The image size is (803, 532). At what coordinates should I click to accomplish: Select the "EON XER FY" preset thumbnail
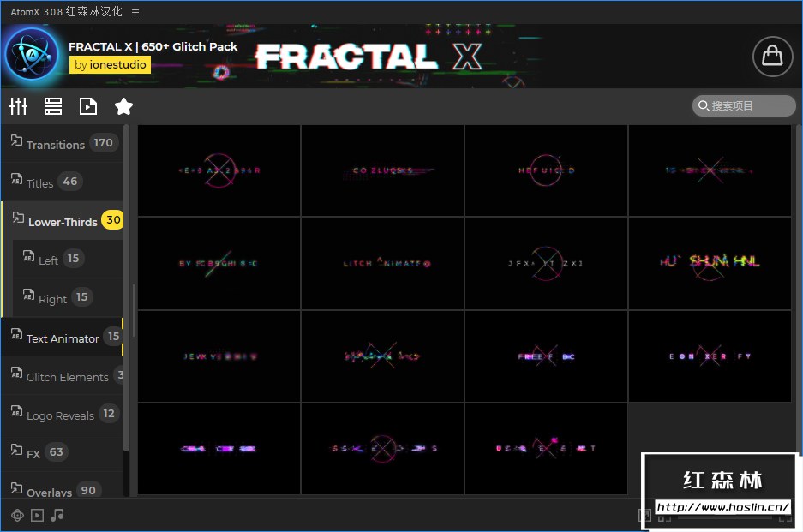[710, 356]
